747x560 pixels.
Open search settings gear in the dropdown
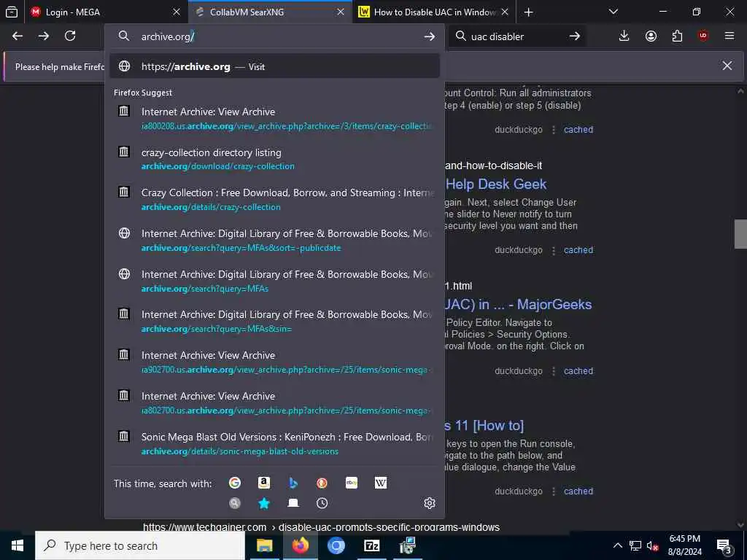[429, 503]
